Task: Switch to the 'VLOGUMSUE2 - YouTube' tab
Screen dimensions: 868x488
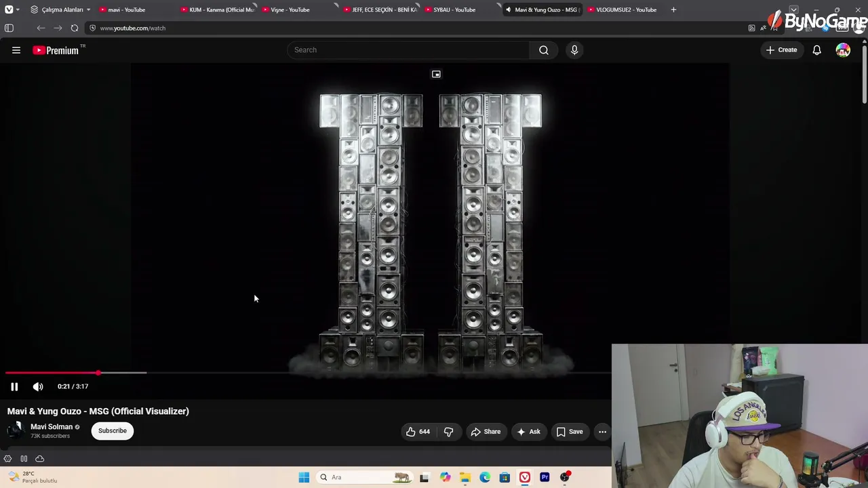Action: click(x=623, y=9)
